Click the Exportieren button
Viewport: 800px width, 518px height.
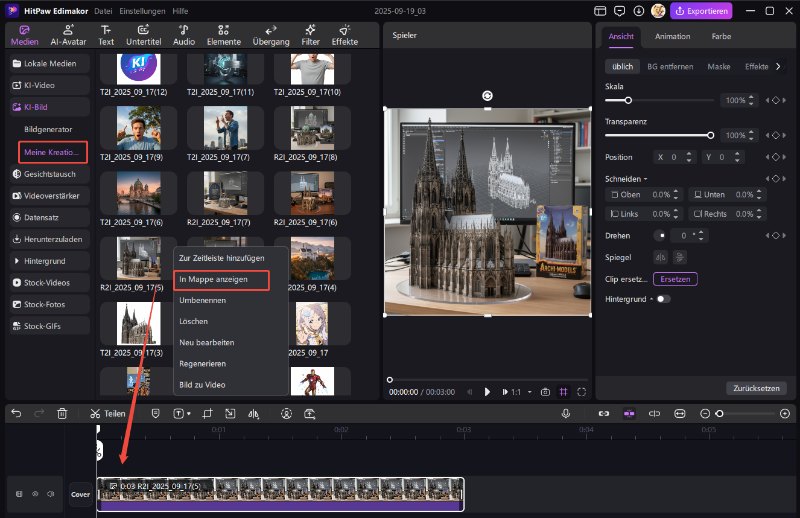coord(702,11)
